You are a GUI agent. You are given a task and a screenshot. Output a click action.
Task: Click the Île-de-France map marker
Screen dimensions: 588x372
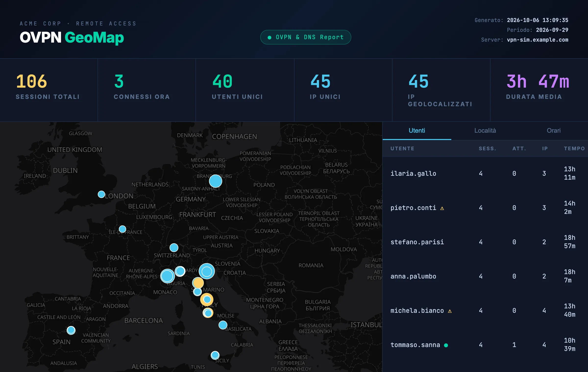tap(122, 229)
